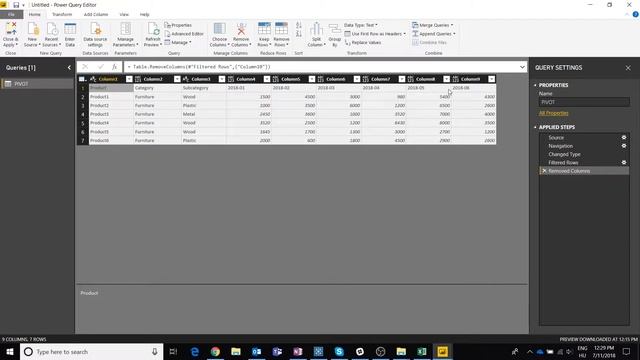Screen dimensions: 640x360
Task: Click the Manage Parameters icon
Action: [126, 29]
